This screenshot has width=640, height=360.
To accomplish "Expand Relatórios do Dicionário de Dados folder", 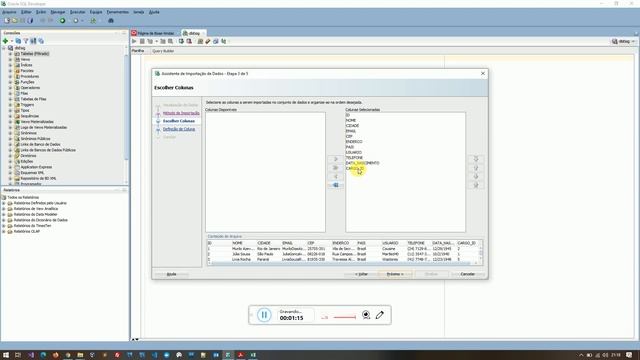I will (4, 220).
